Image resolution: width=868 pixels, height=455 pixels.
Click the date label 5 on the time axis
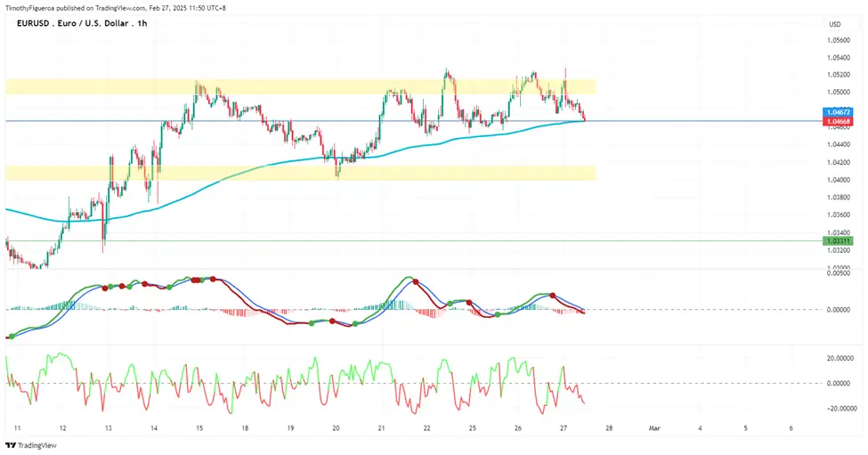point(746,428)
